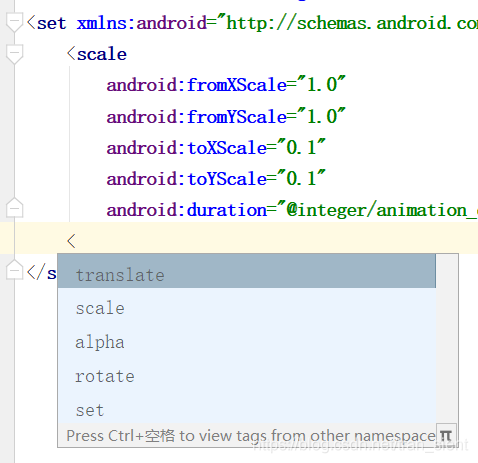478x463 pixels.
Task: Pick alpha tag suggestion
Action: point(247,342)
